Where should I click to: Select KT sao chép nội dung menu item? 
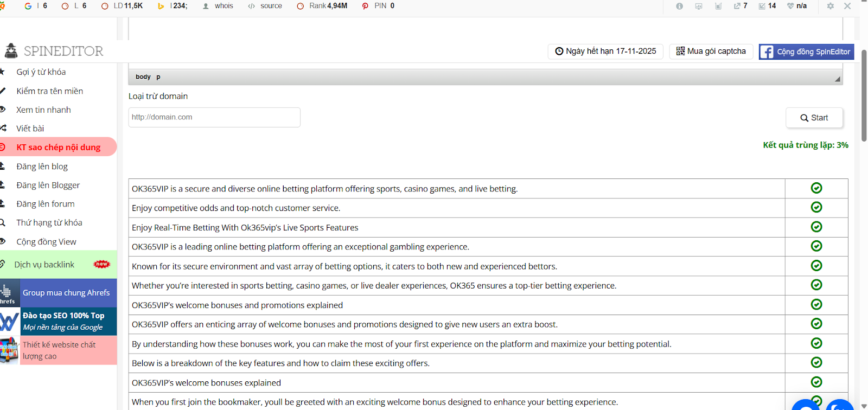point(58,147)
